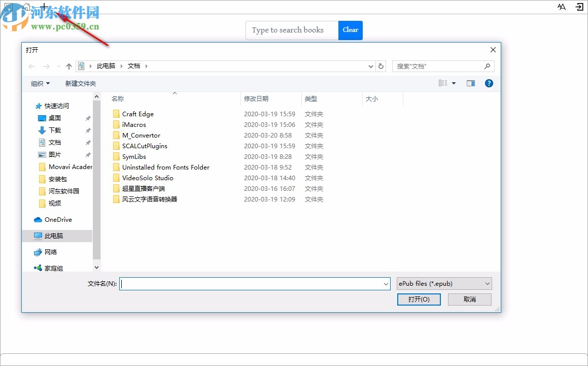Image resolution: width=588 pixels, height=366 pixels.
Task: Click the refresh icon beside the address bar
Action: (381, 66)
